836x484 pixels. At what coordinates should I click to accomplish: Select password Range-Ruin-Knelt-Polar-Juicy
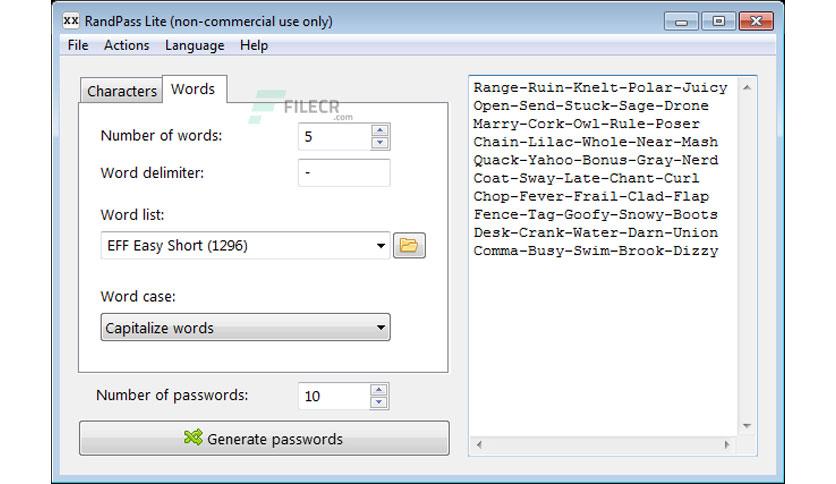(600, 87)
